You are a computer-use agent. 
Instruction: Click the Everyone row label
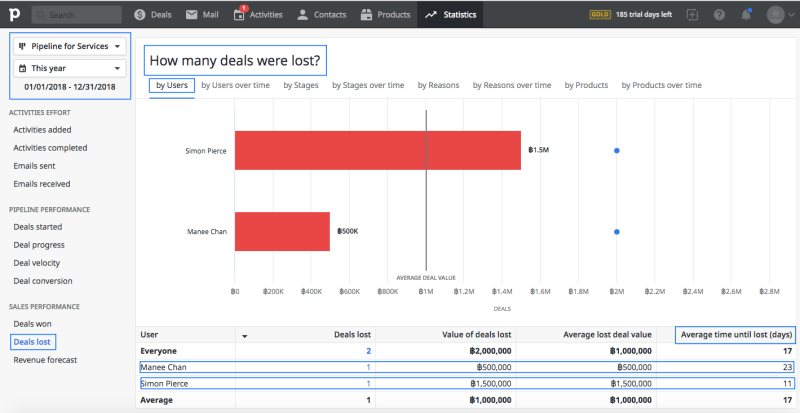click(x=158, y=351)
